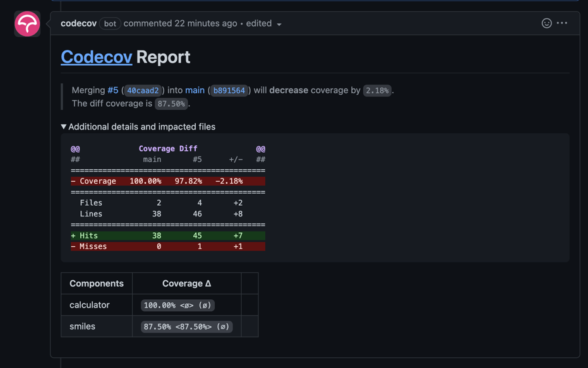The width and height of the screenshot is (588, 368).
Task: Click the 100.00% main coverage value
Action: point(145,181)
